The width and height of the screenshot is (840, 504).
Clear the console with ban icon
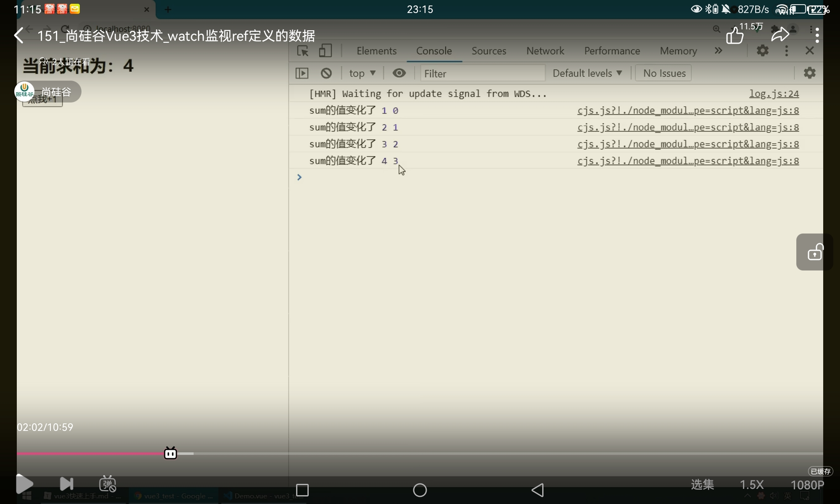(x=326, y=73)
